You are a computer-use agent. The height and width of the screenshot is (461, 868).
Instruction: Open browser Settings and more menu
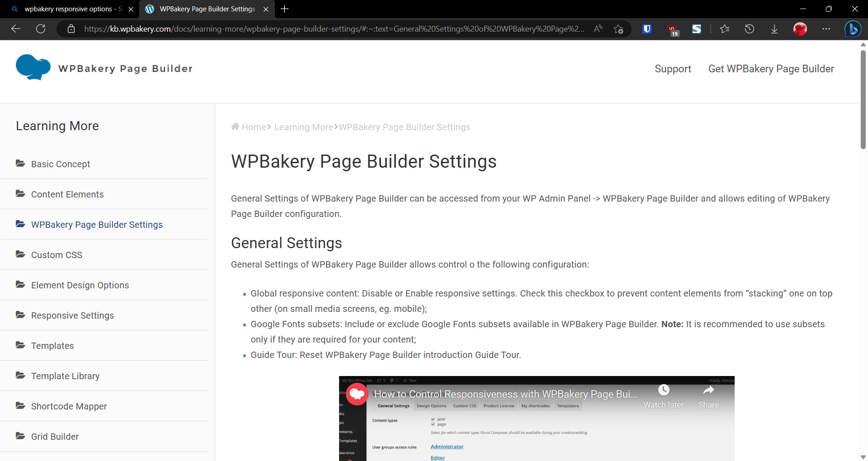pyautogui.click(x=826, y=29)
